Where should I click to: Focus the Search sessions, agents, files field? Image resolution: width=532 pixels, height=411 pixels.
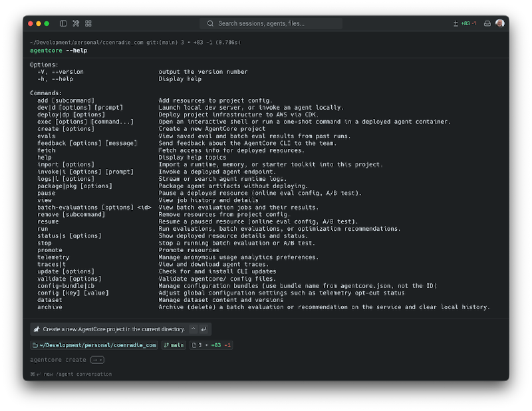coord(271,23)
